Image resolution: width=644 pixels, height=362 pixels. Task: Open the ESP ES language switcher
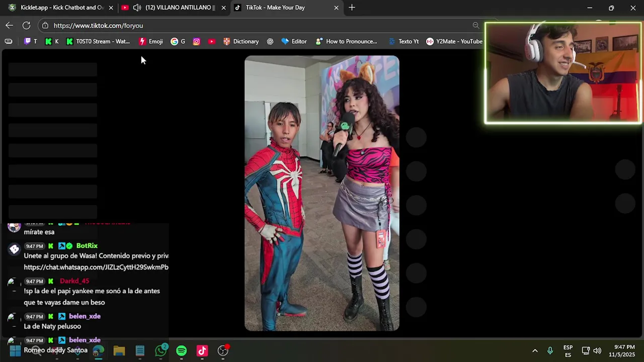tap(568, 351)
